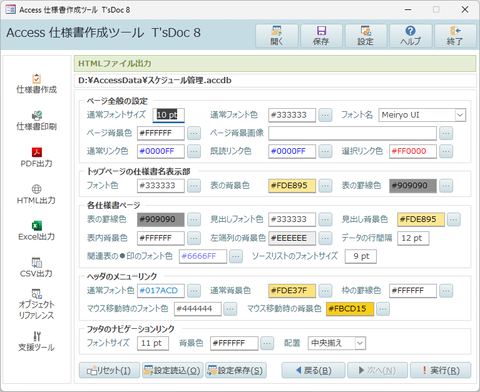Open color picker for フッタ 背景色
Viewport: 480px width, 392px height.
point(267,343)
